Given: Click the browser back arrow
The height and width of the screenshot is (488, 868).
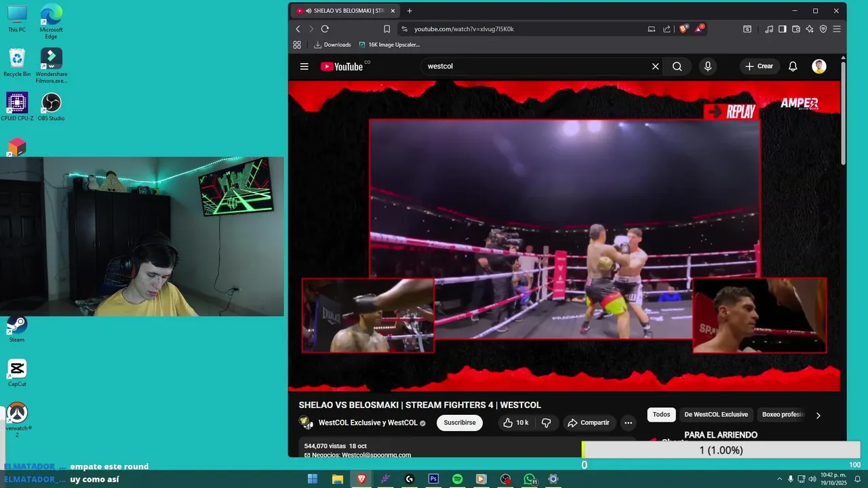Looking at the screenshot, I should [298, 29].
